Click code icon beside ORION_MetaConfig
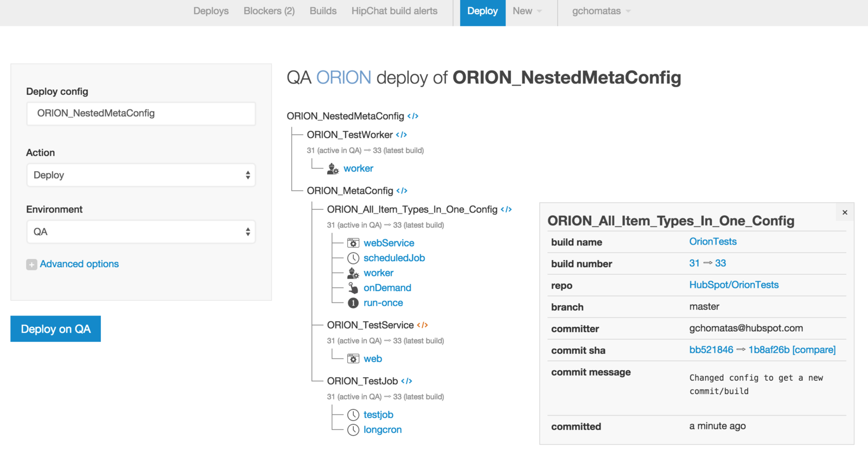This screenshot has height=465, width=868. click(402, 191)
